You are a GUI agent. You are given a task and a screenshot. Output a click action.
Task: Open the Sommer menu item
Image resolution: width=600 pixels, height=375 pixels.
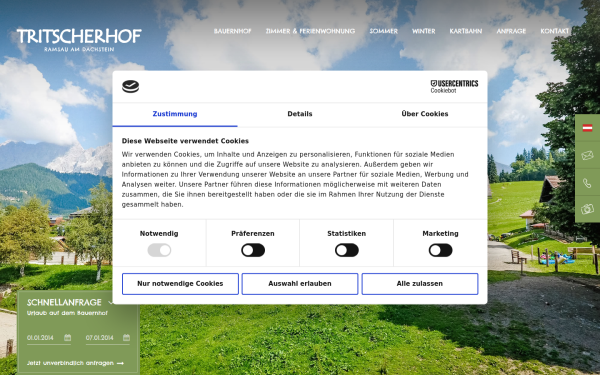click(384, 31)
